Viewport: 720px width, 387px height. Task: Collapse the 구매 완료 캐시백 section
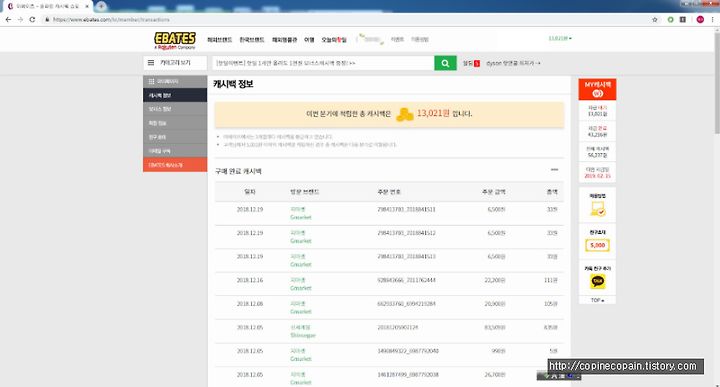pos(554,170)
